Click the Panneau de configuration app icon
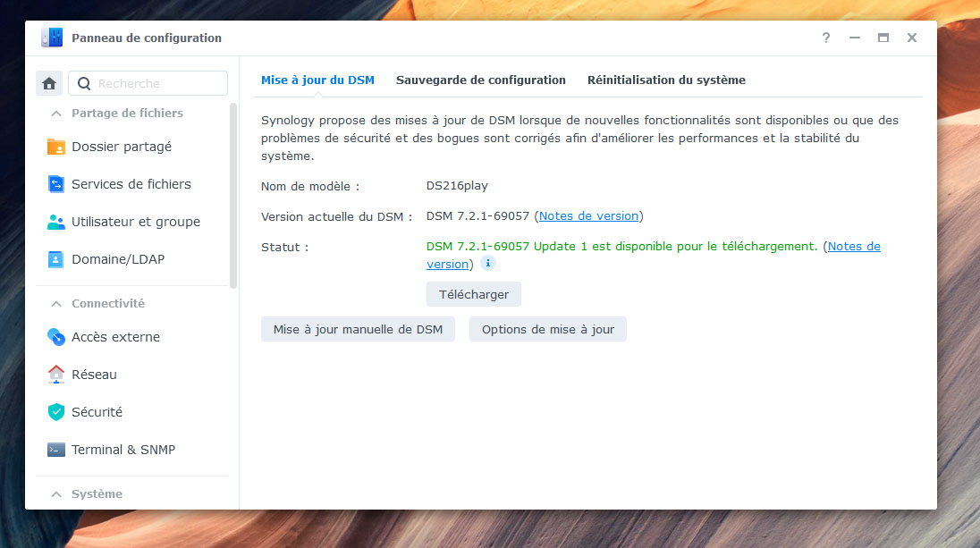Screen dimensions: 980x548 [52, 38]
